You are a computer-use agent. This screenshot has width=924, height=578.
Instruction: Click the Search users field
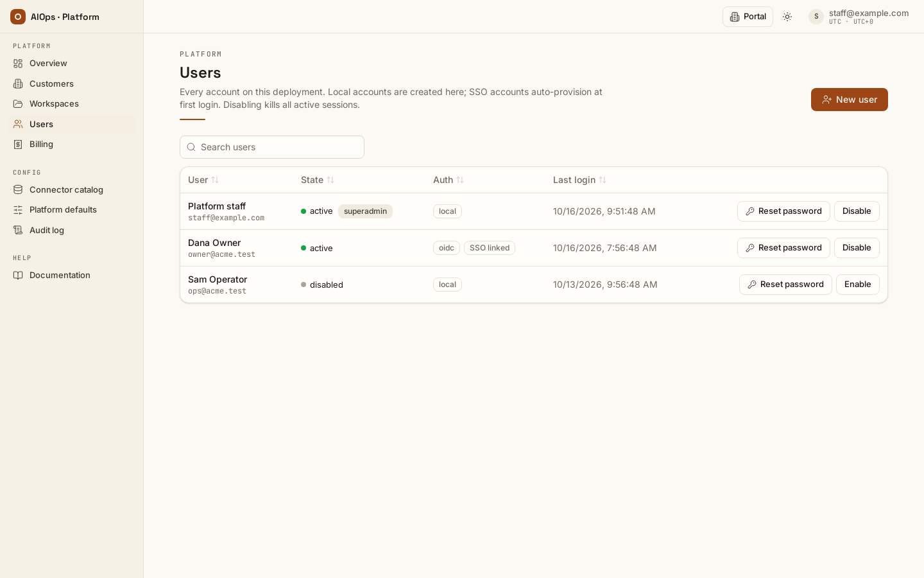click(x=272, y=147)
